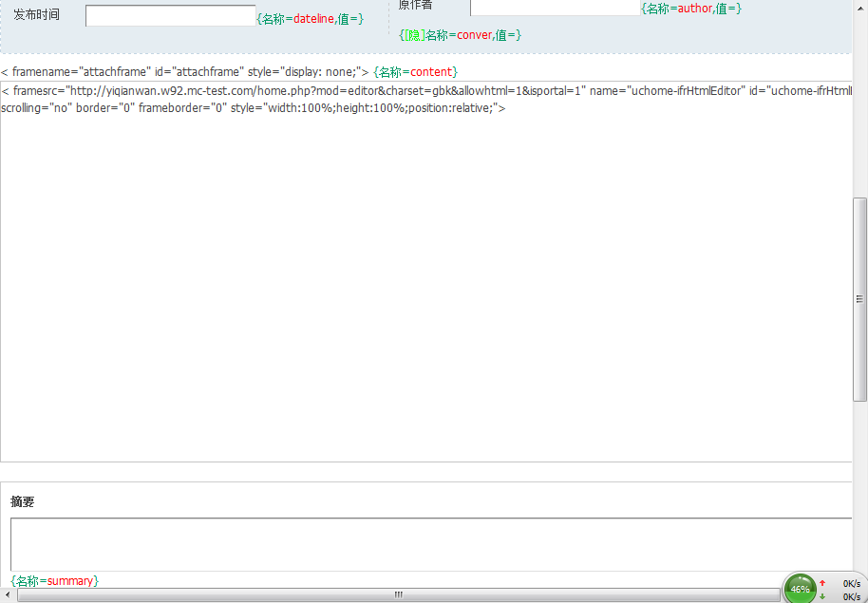Image resolution: width=868 pixels, height=603 pixels.
Task: Click the horizontal scrollbar left arrow
Action: pyautogui.click(x=9, y=595)
